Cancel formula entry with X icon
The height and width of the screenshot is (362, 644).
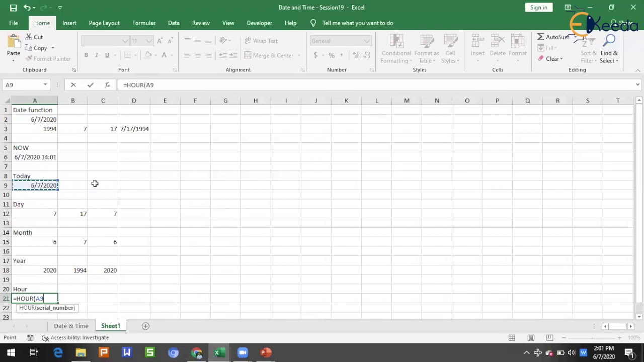[73, 85]
